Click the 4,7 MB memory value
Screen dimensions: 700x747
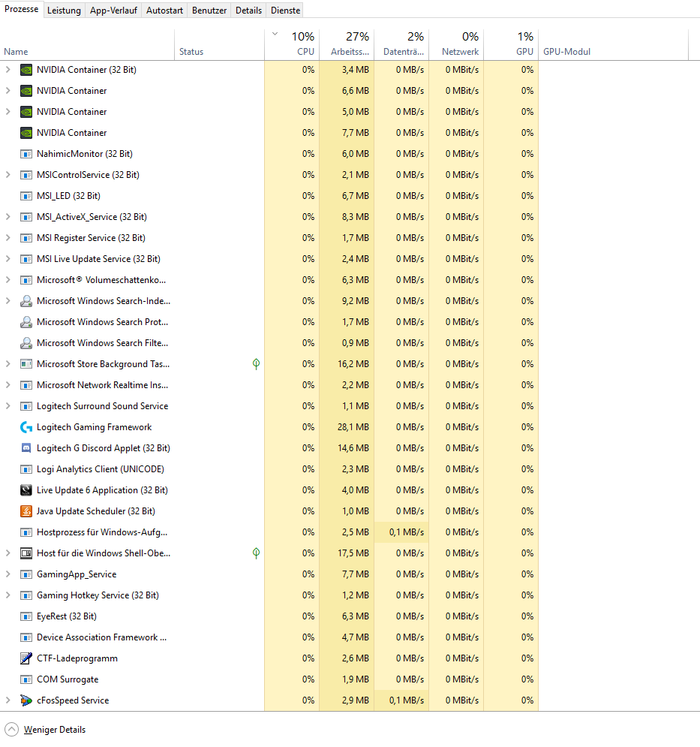[355, 637]
